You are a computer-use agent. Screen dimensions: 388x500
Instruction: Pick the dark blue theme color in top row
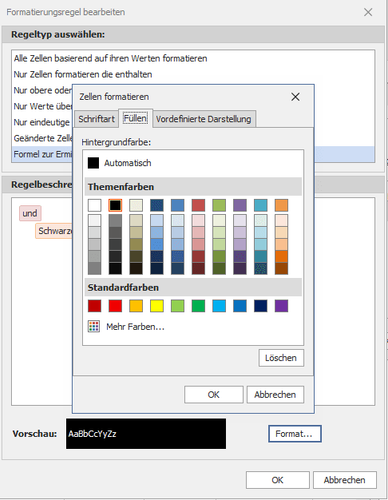(157, 205)
